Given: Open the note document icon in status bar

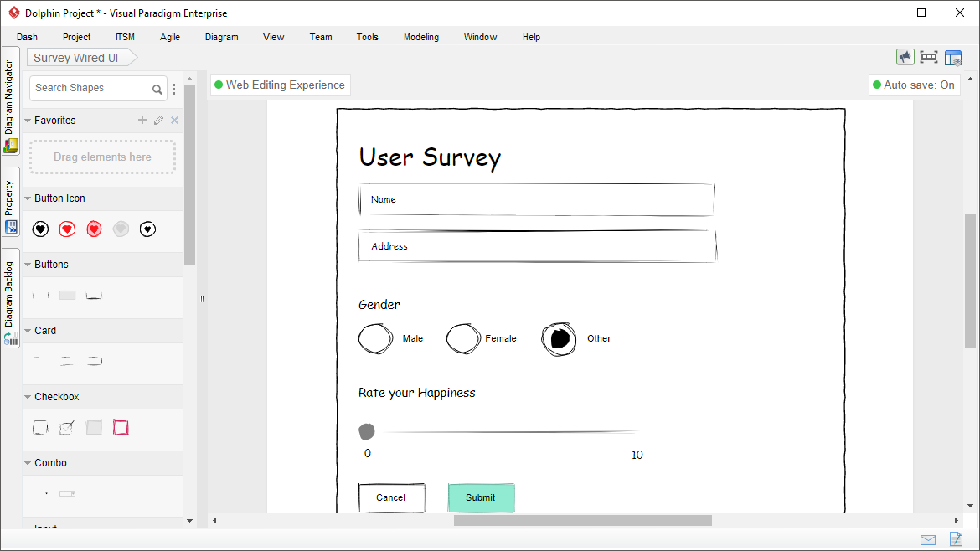Looking at the screenshot, I should coord(956,538).
